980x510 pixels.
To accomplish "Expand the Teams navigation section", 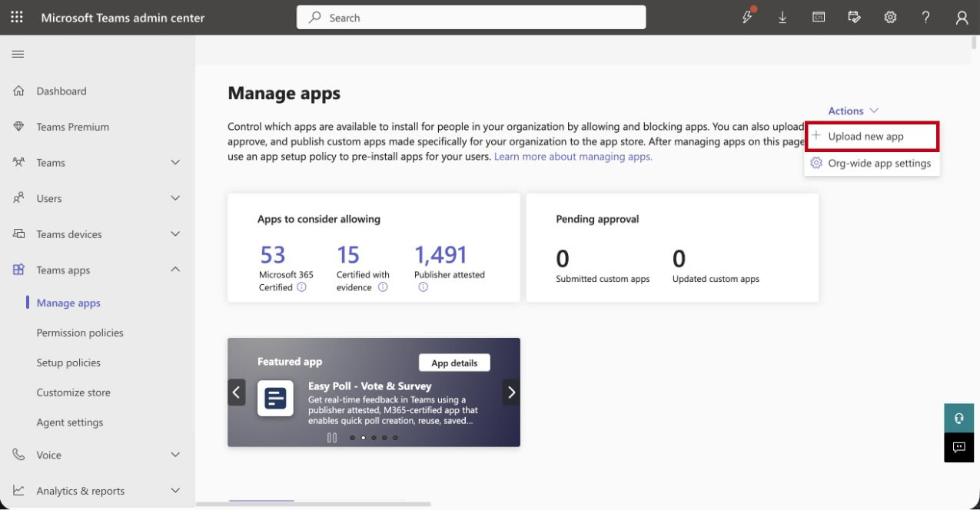I will tap(175, 163).
